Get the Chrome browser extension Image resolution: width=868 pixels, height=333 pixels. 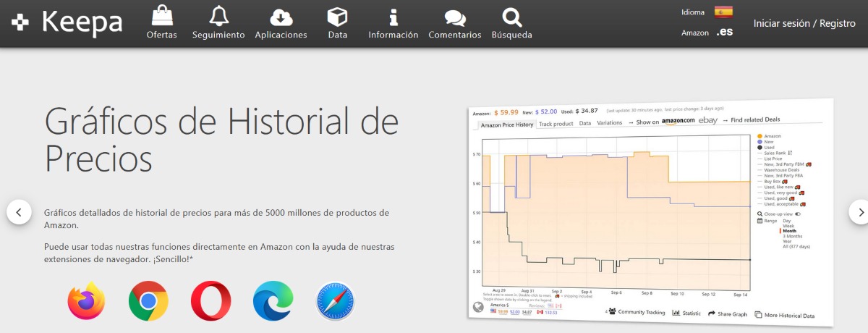pyautogui.click(x=149, y=300)
